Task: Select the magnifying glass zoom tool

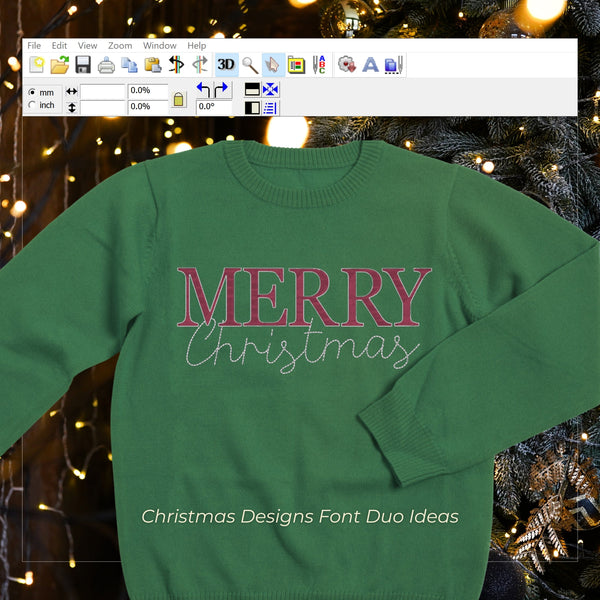Action: click(250, 65)
